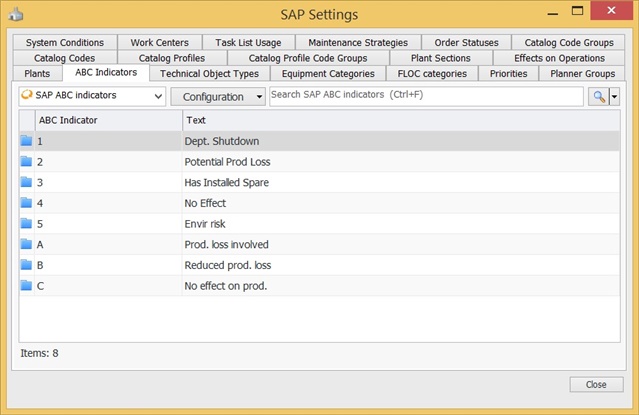Minimize the SAP Settings window
639x415 pixels.
553,12
